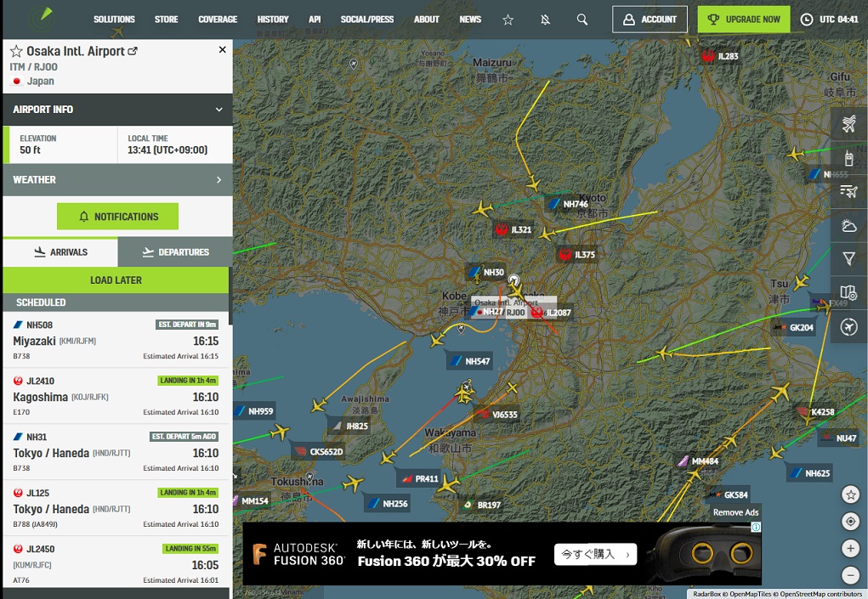The image size is (868, 599).
Task: Close the Osaka airport panel
Action: [223, 50]
